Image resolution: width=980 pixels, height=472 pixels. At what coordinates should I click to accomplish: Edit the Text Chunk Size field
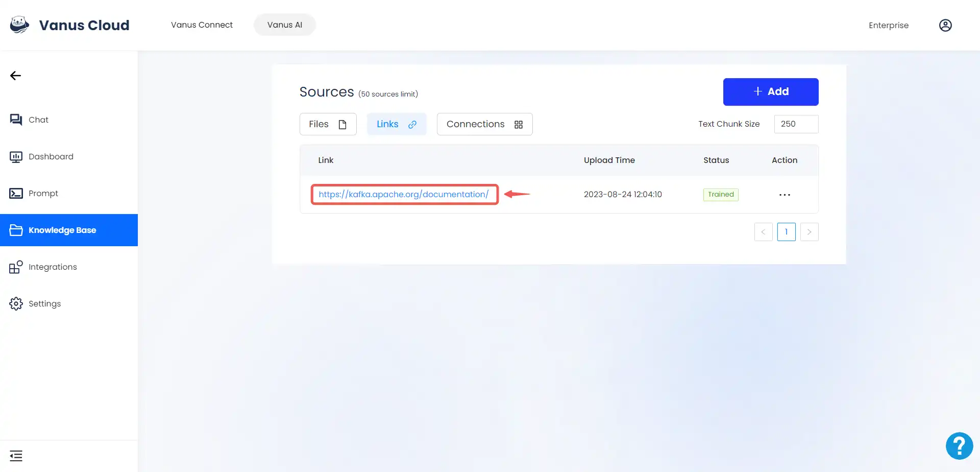pos(796,124)
